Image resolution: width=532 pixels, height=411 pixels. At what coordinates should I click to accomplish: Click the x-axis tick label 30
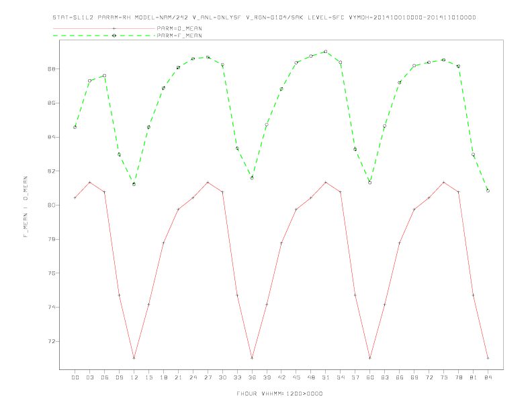coord(222,377)
